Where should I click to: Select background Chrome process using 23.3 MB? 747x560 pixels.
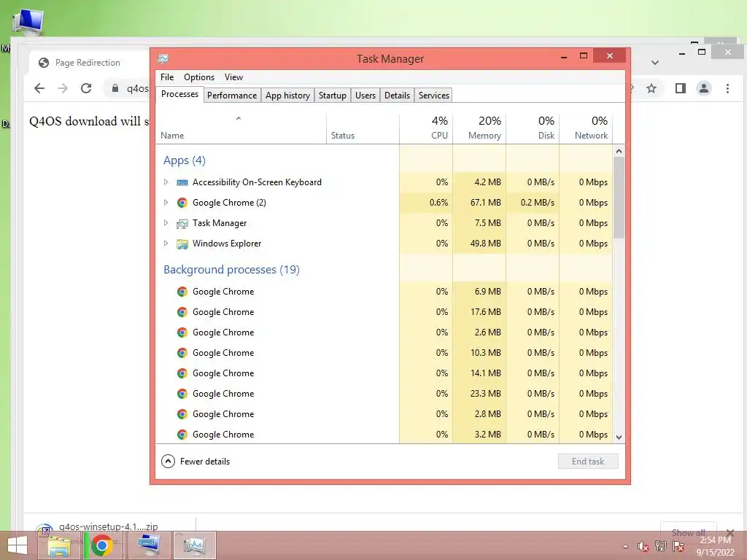(384, 394)
